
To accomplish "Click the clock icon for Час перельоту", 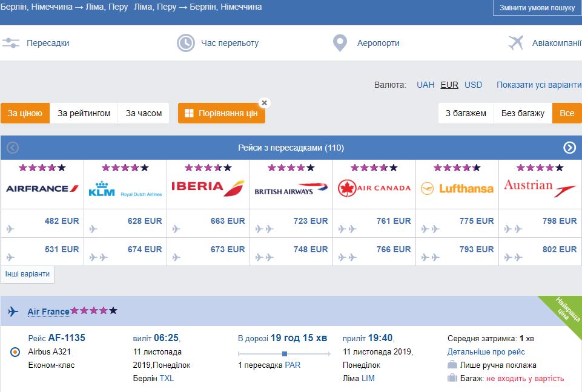I will 185,43.
